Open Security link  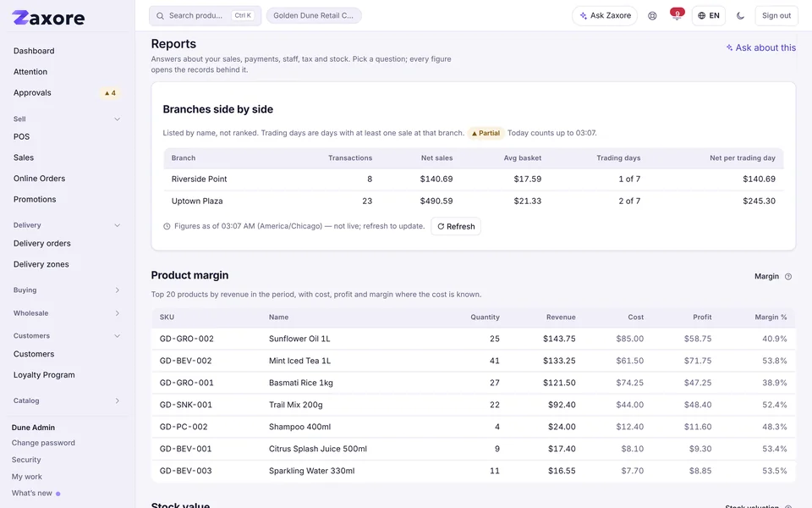26,460
